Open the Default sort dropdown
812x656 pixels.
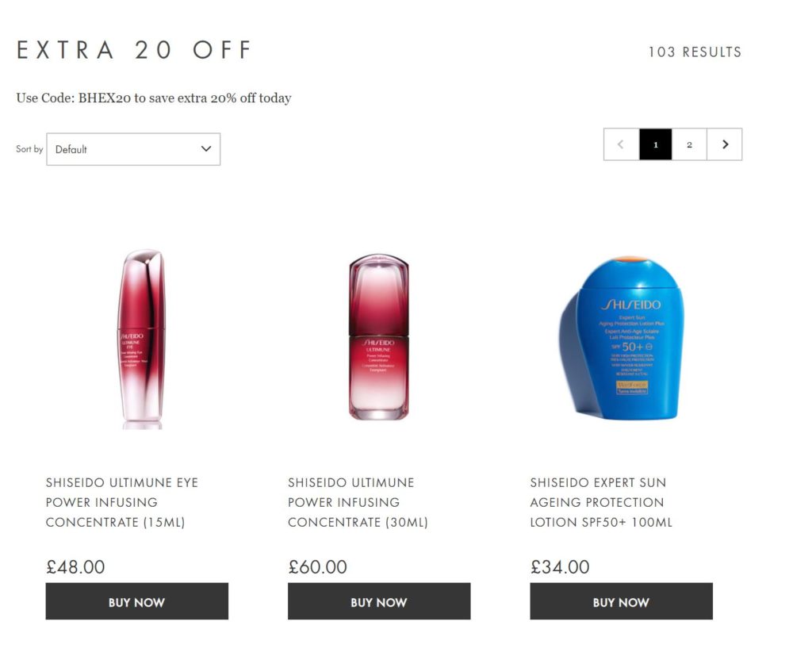(133, 149)
